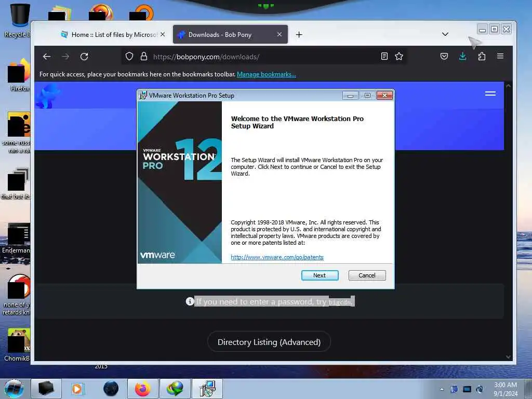The image size is (532, 399).
Task: Launch media player from taskbar
Action: [77, 389]
